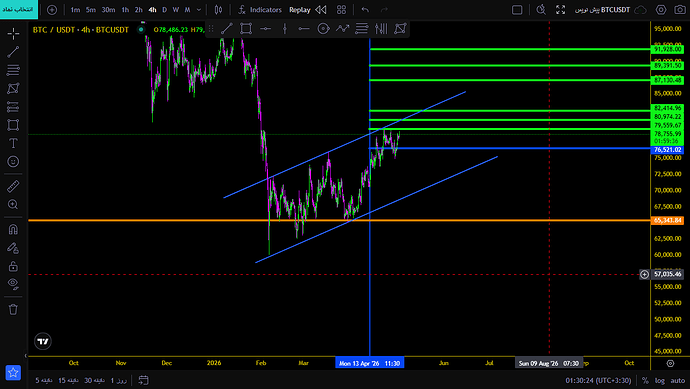690x389 pixels.
Task: Open the quick search icon
Action: tap(541, 10)
